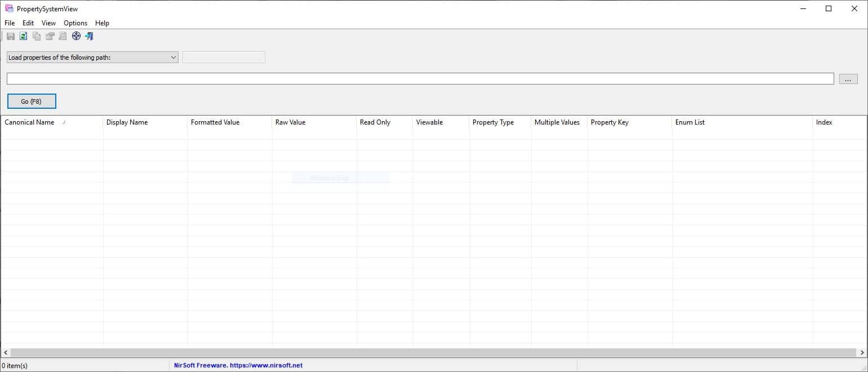Click the Display Name column header
Image resolution: width=868 pixels, height=372 pixels.
click(127, 122)
